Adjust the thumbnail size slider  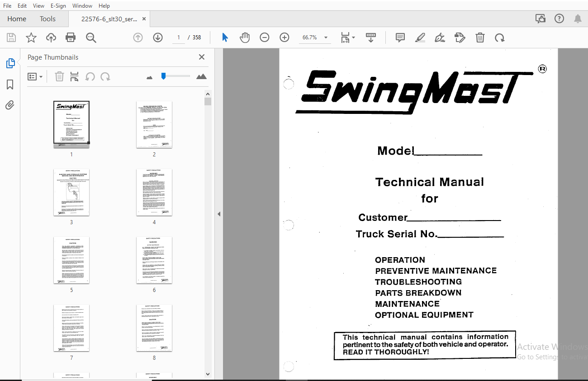pyautogui.click(x=163, y=76)
